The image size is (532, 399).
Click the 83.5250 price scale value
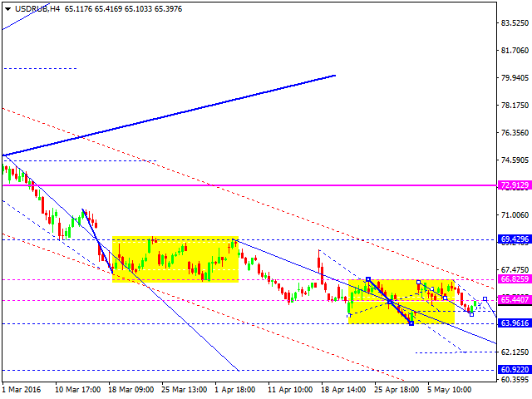[x=515, y=23]
